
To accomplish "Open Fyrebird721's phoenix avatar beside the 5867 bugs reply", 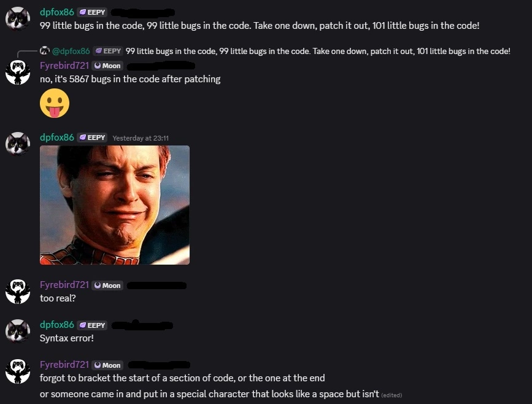I will coord(18,72).
